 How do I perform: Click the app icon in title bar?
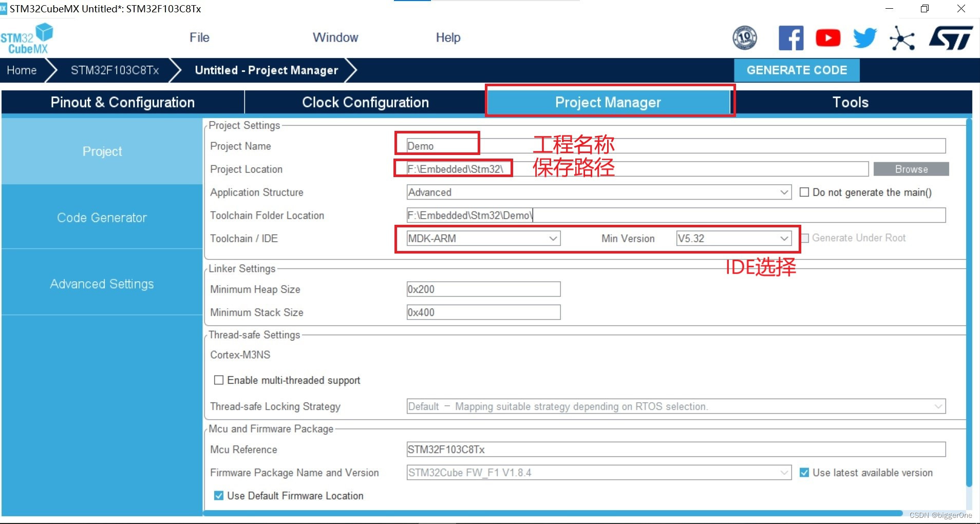click(x=4, y=8)
